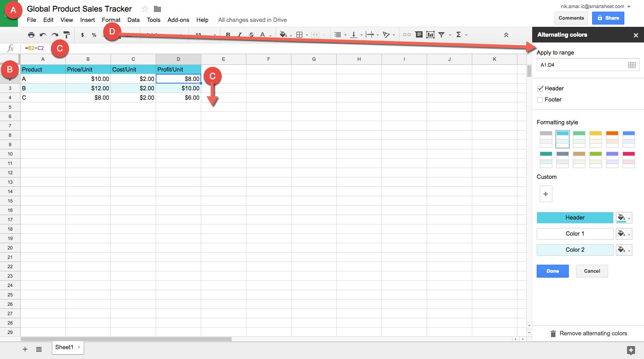Screen dimensions: 644x359
Task: Open the Format menu
Action: (x=111, y=20)
